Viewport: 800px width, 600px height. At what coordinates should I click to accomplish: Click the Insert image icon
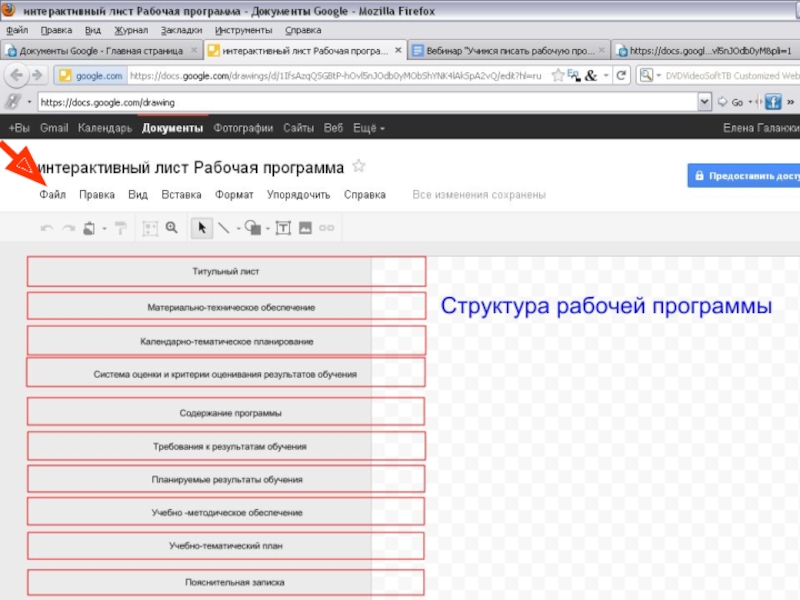click(x=305, y=228)
